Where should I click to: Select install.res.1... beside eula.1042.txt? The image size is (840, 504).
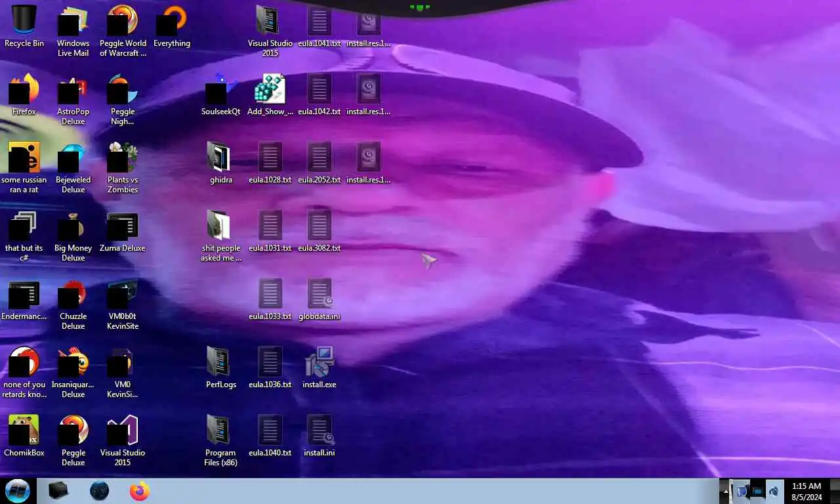click(x=368, y=94)
